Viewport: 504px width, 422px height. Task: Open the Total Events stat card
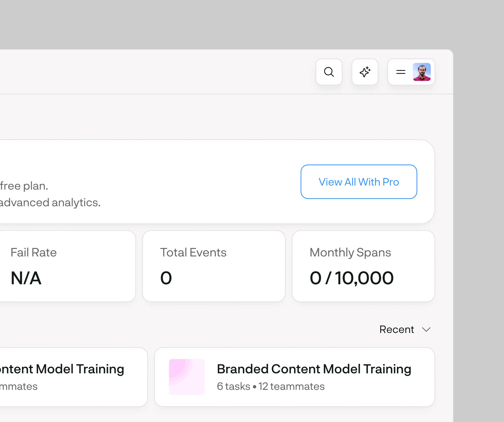pos(214,266)
